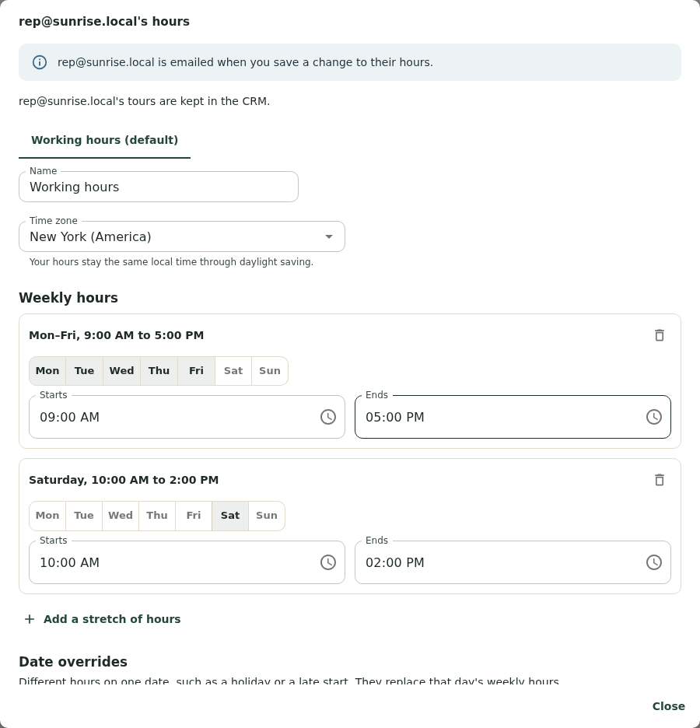
Task: Click the plus icon to add hours
Action: (x=30, y=619)
